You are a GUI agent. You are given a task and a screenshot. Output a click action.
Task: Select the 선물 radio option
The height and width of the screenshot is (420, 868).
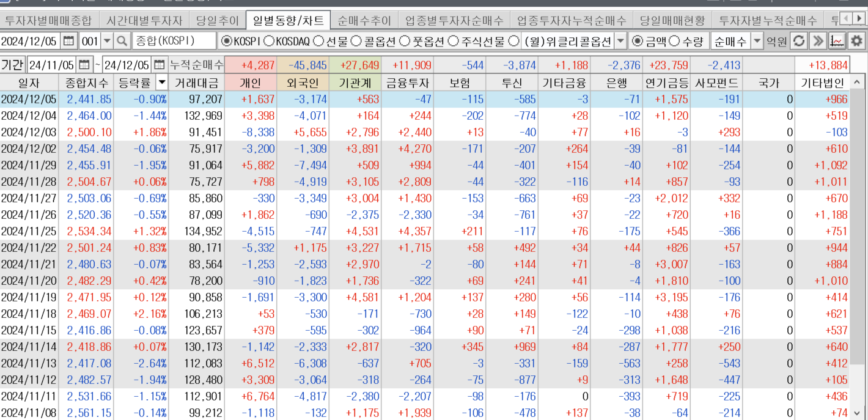point(318,42)
